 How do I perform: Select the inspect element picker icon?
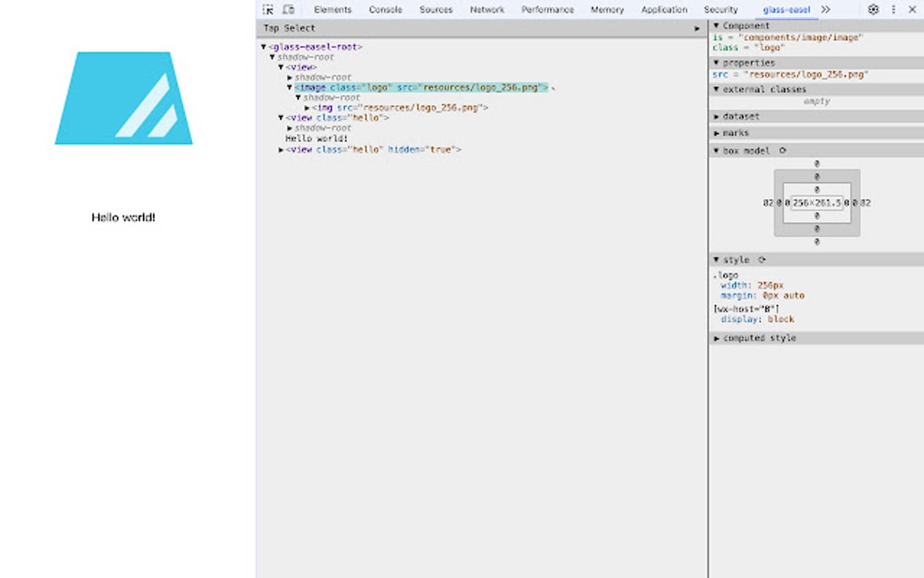pos(267,9)
